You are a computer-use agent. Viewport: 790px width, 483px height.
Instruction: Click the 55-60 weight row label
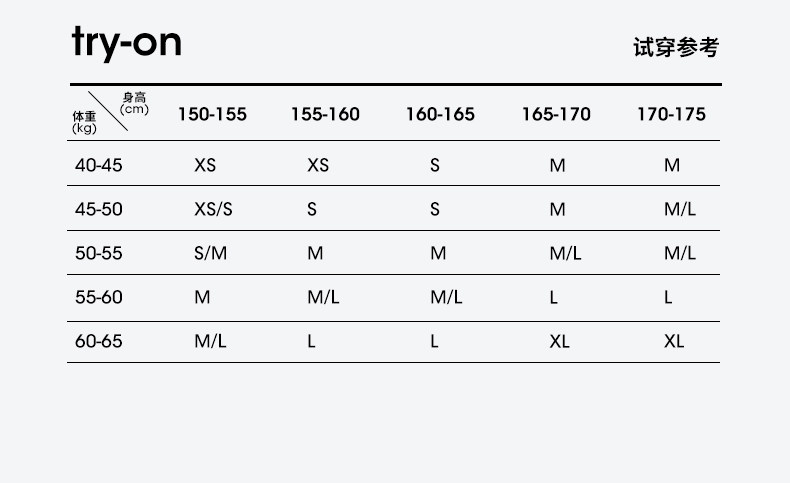[98, 297]
